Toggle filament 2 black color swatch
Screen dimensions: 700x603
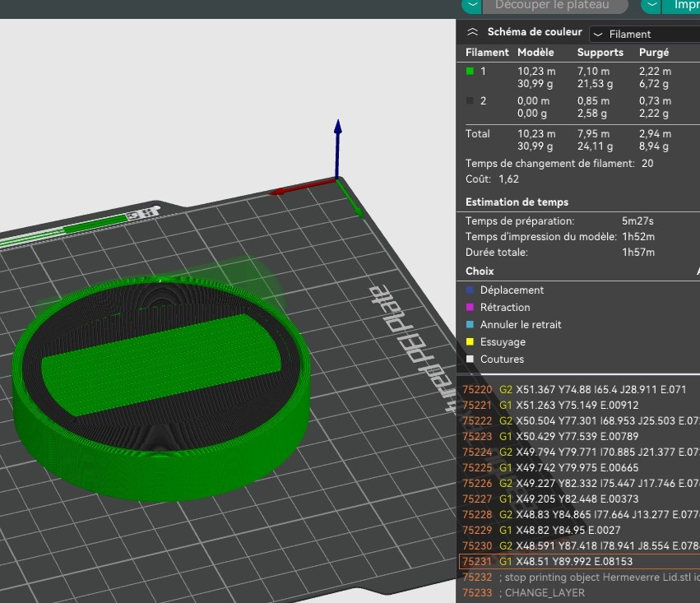470,101
